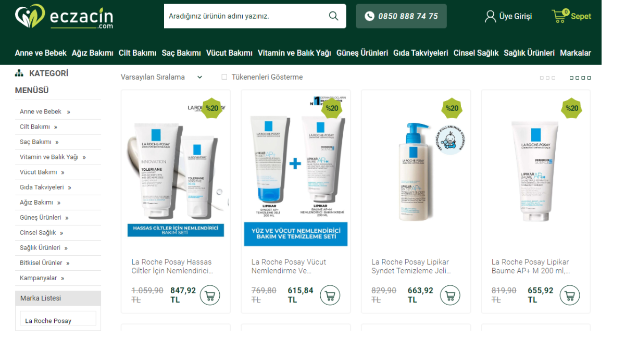Switch to three-column grid view
Image resolution: width=625 pixels, height=364 pixels.
pyautogui.click(x=547, y=78)
